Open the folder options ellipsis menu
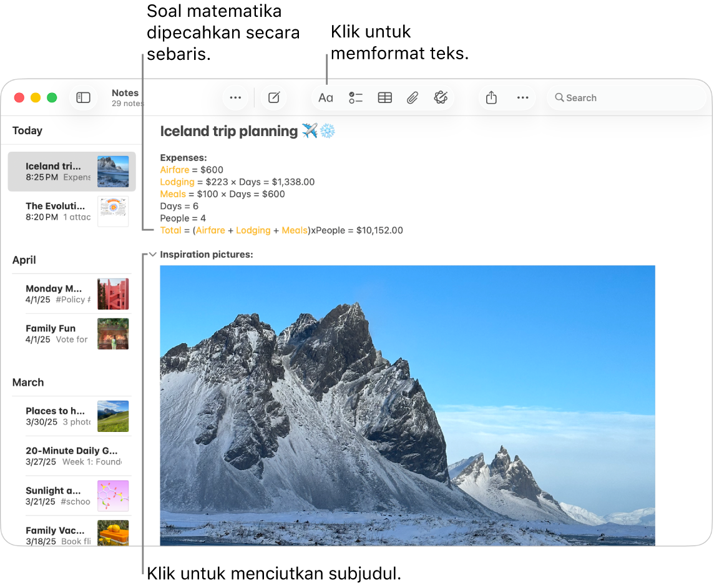The width and height of the screenshot is (714, 588). point(235,97)
